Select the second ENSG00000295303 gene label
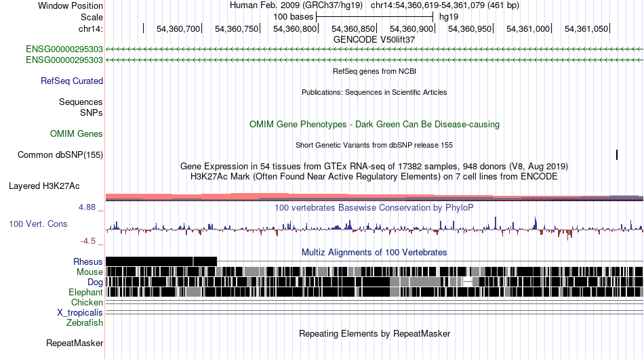 [64, 60]
